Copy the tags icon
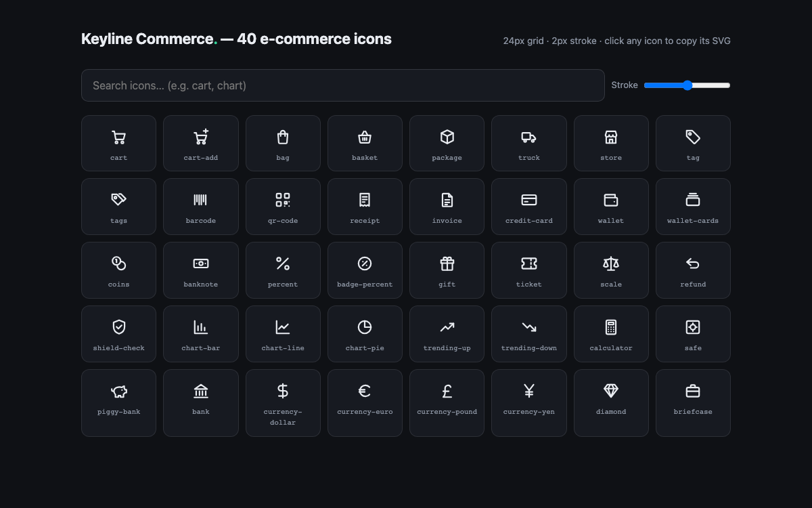The height and width of the screenshot is (508, 812). click(118, 207)
